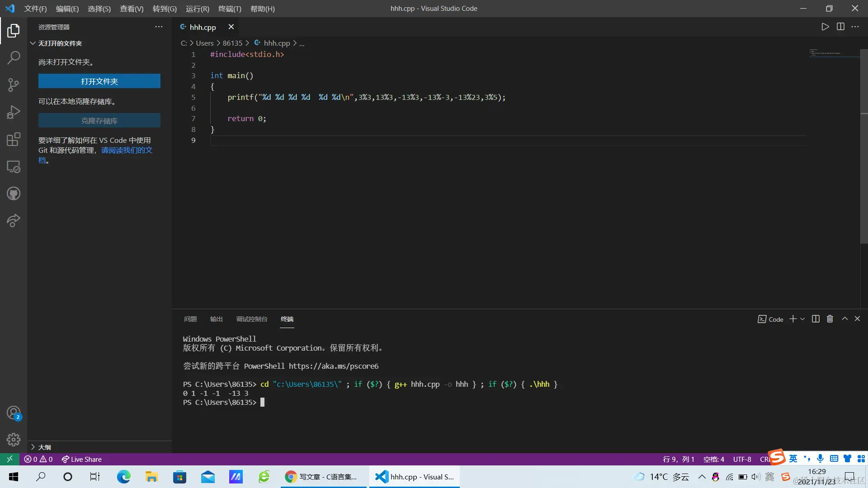Open the GitHub view in activity bar
The height and width of the screenshot is (488, 868).
pyautogui.click(x=14, y=194)
